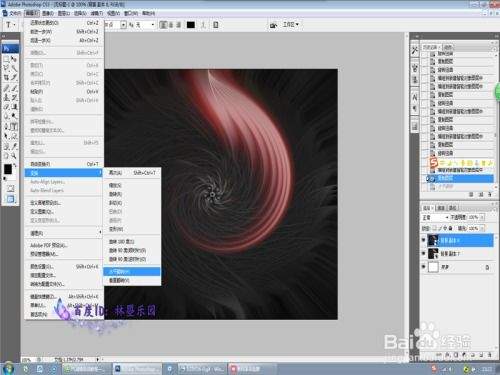500x375 pixels.
Task: Open the anti-aliasing dropdown in options bar
Action: pos(153,25)
